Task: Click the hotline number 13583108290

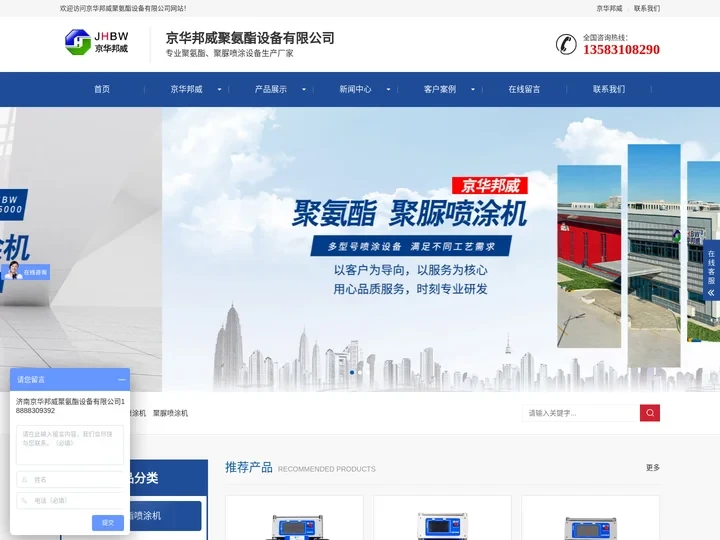Action: pos(621,50)
